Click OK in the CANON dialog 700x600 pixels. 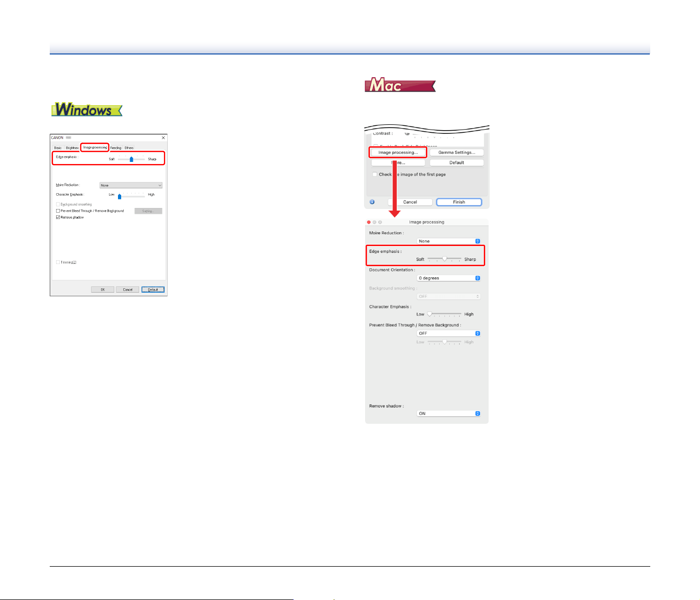click(103, 289)
